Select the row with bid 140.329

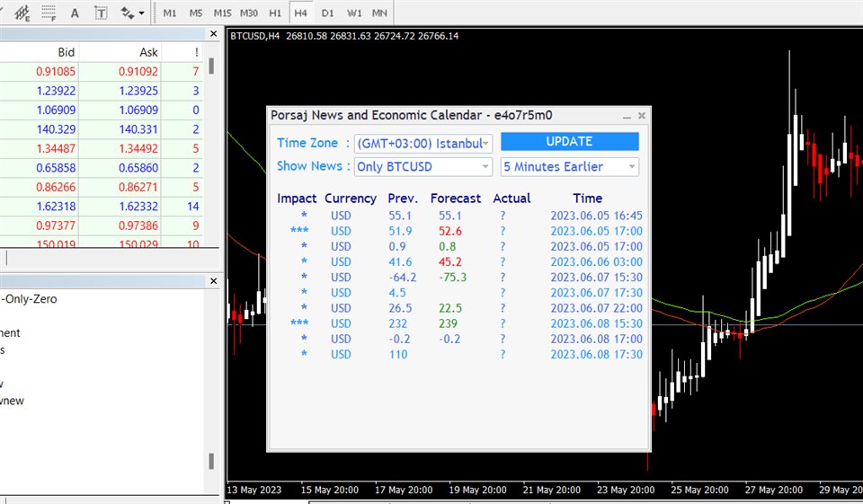pos(102,129)
